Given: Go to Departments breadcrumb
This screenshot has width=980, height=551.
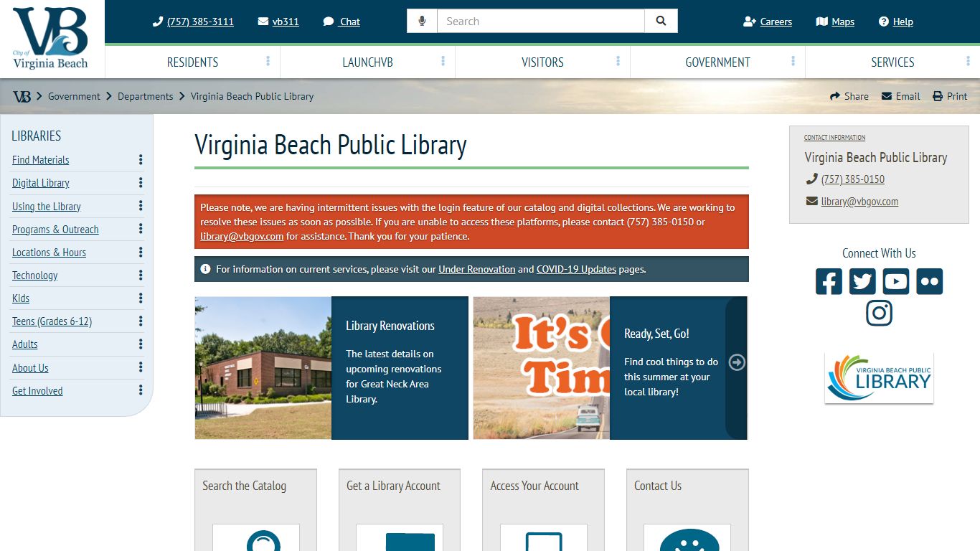Looking at the screenshot, I should tap(146, 96).
